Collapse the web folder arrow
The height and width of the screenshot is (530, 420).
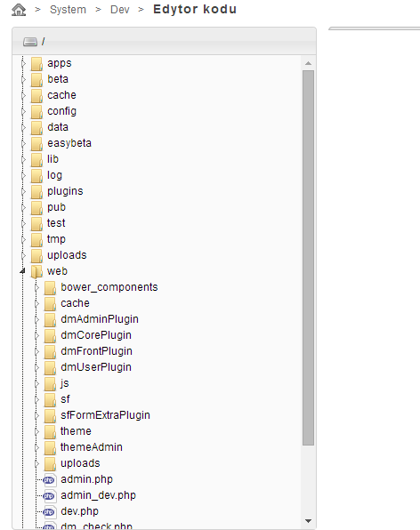[x=22, y=271]
